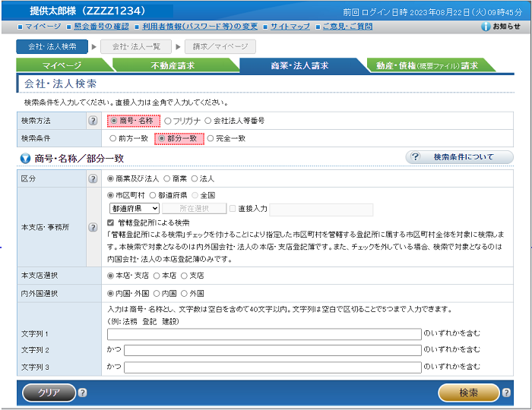Open マイページ link in top bar
Image resolution: width=532 pixels, height=410 pixels.
[43, 27]
